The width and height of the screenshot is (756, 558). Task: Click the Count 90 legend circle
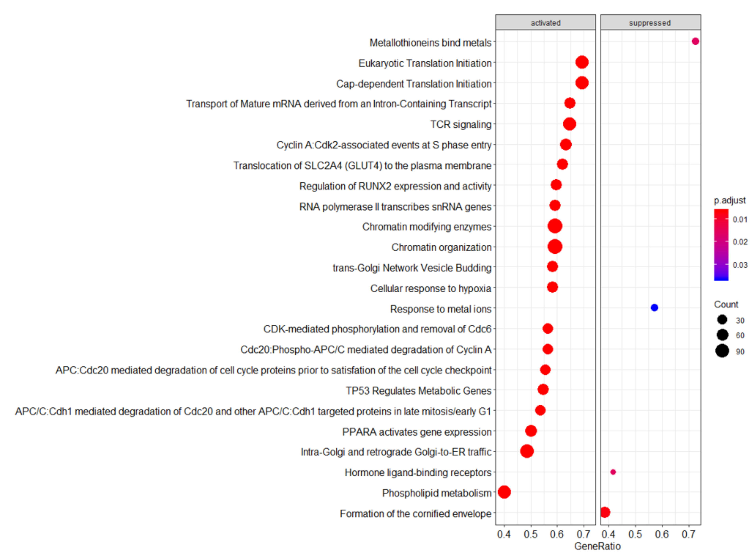[722, 351]
